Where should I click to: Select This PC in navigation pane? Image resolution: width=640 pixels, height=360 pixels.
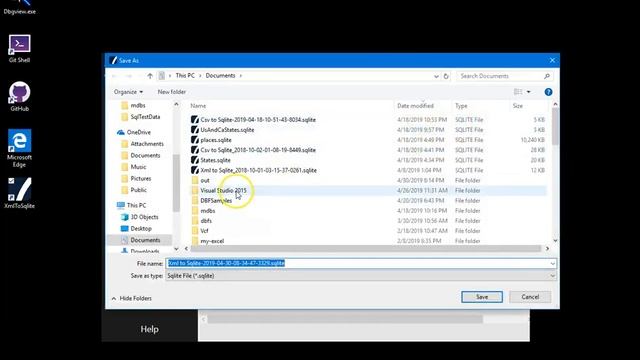131,205
